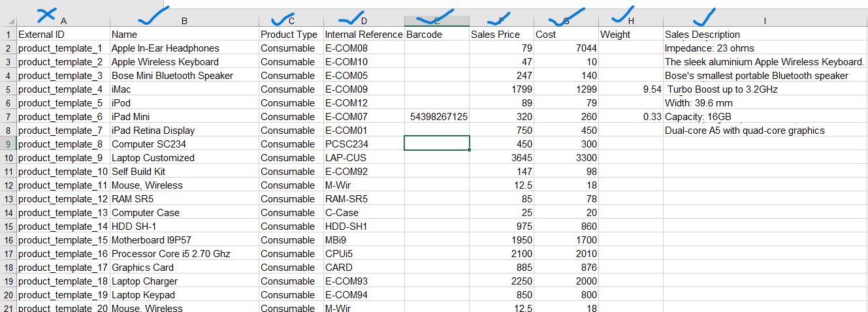Select column D header
Viewport: 868px width, 312px height.
364,21
